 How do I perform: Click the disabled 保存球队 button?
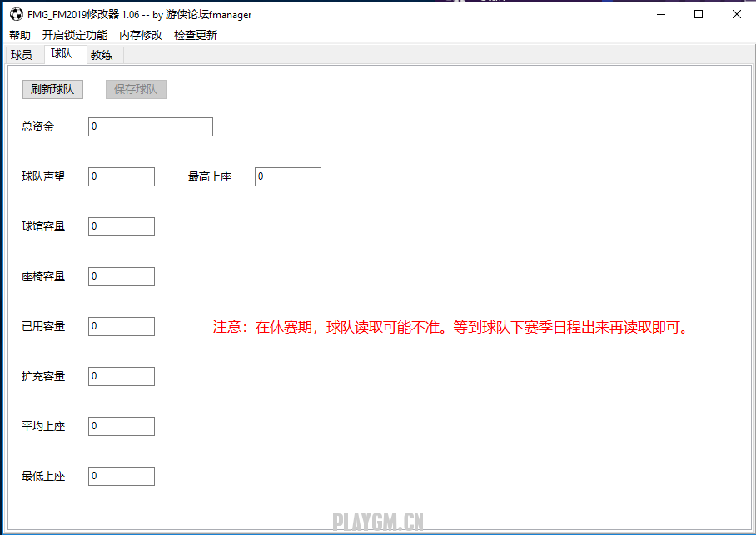[x=136, y=89]
